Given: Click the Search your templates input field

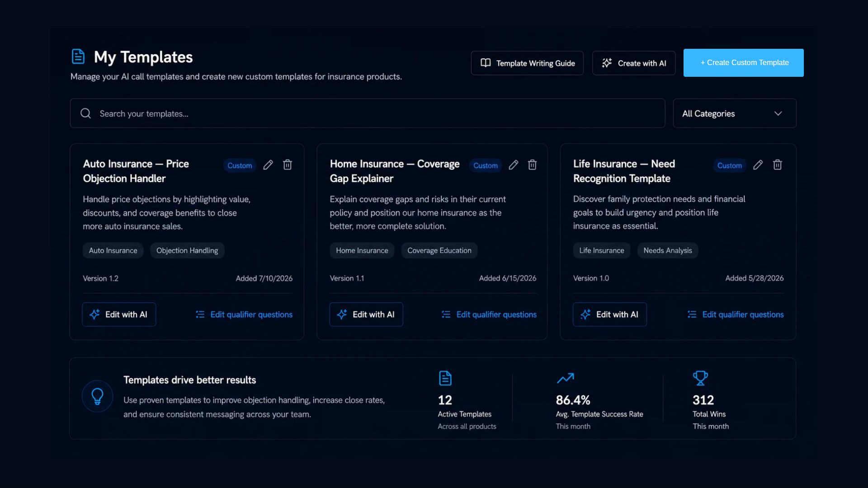Looking at the screenshot, I should click(x=368, y=113).
